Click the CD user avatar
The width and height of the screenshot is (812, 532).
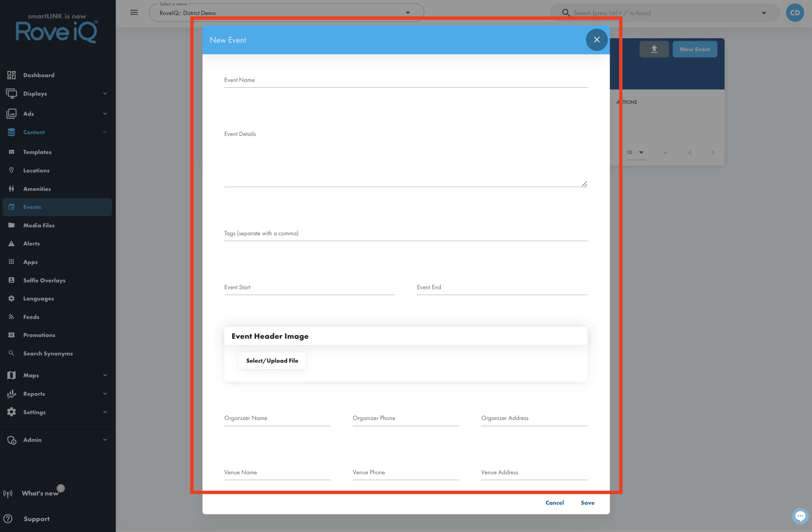[x=795, y=13]
